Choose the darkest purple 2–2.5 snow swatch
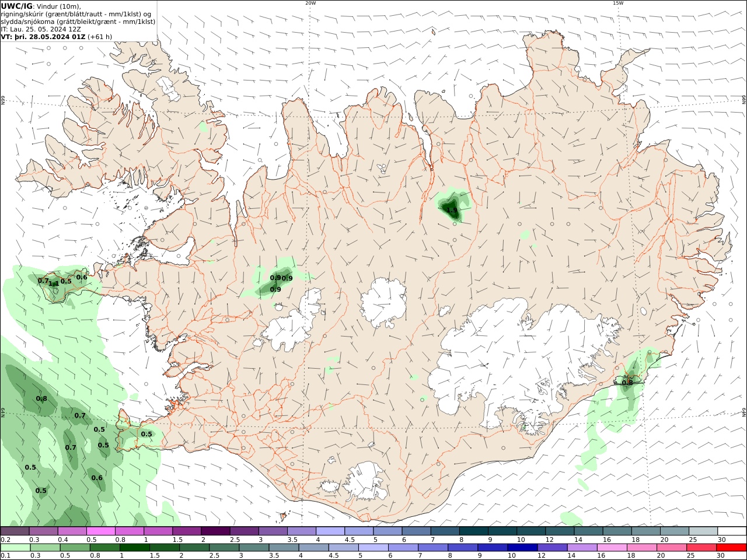 [x=215, y=531]
